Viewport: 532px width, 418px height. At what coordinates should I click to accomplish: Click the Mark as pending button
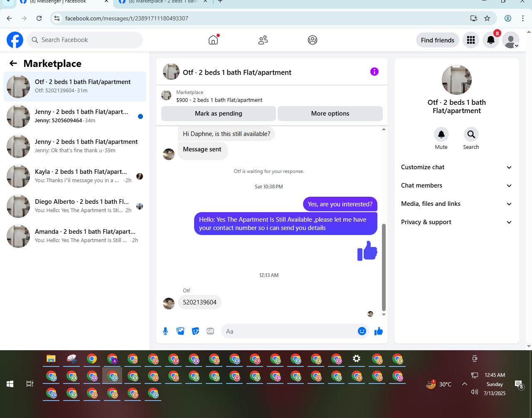(x=219, y=114)
